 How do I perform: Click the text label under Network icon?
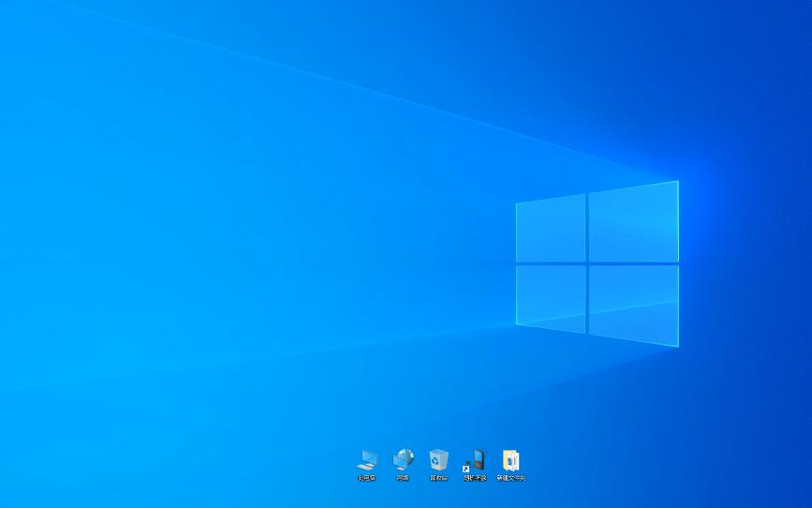coord(403,478)
